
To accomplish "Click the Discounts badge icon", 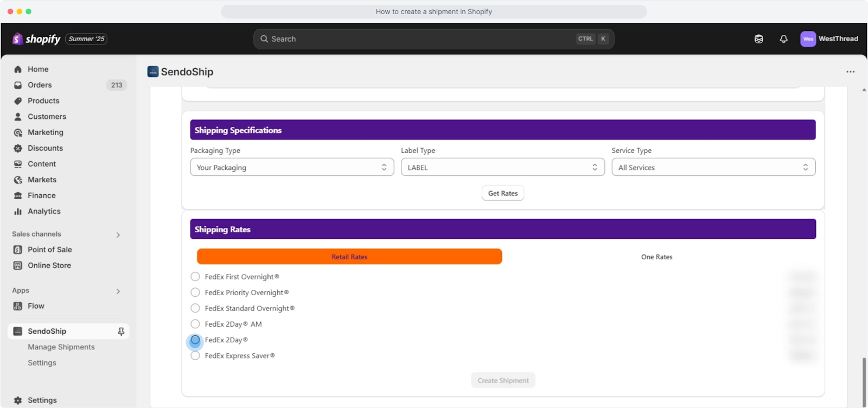I will point(18,148).
